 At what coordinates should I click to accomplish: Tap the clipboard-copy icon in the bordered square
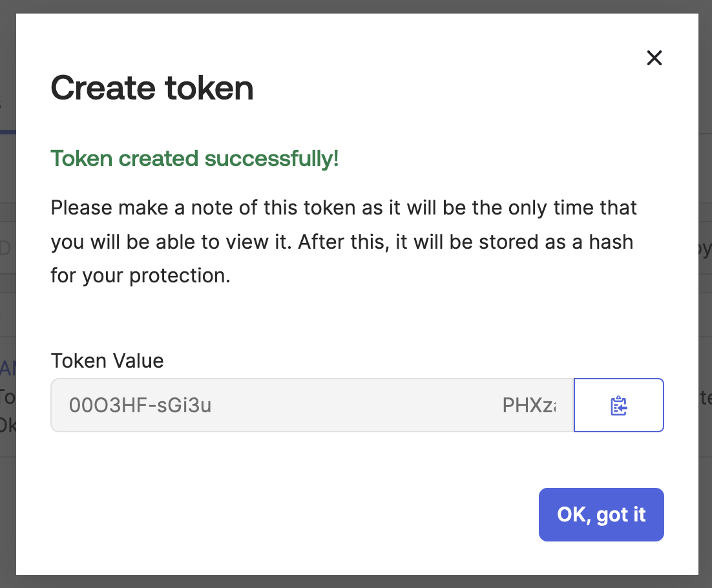(x=619, y=405)
